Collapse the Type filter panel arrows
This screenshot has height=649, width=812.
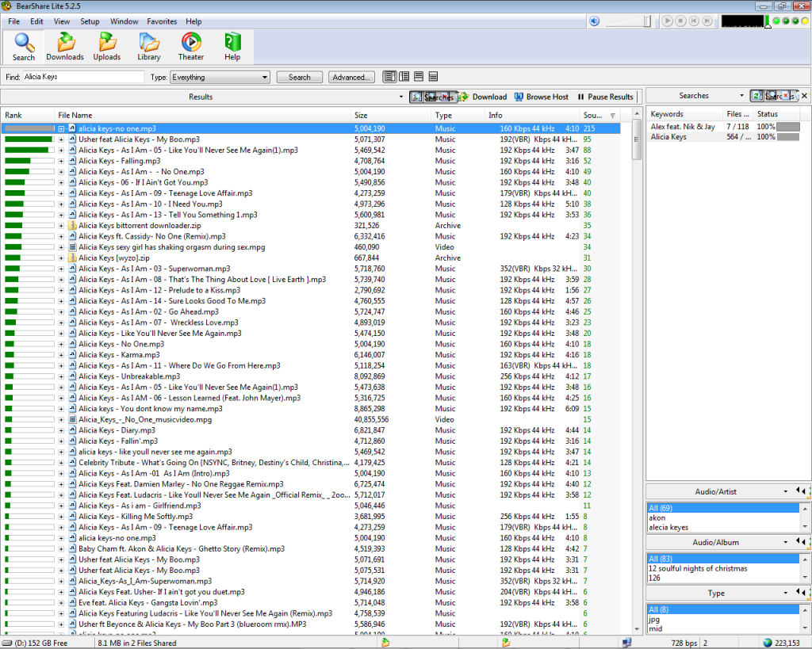801,592
